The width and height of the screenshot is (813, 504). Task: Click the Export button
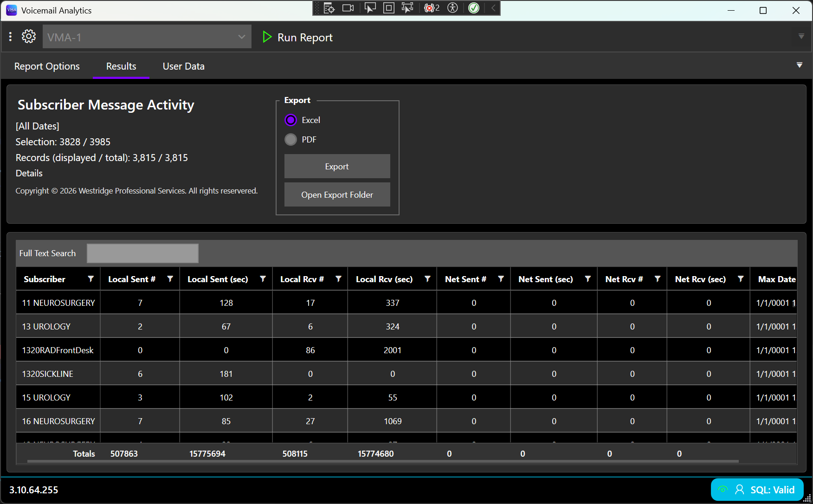pyautogui.click(x=337, y=166)
